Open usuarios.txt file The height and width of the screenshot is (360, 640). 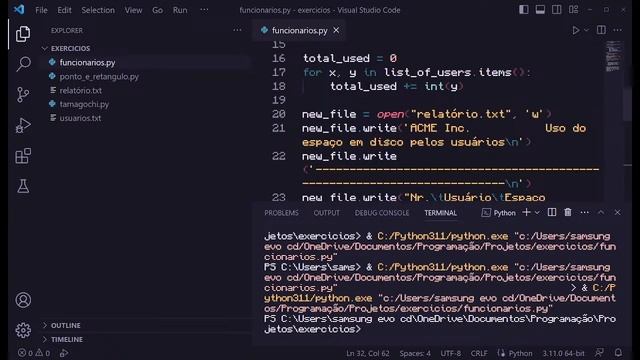point(80,118)
